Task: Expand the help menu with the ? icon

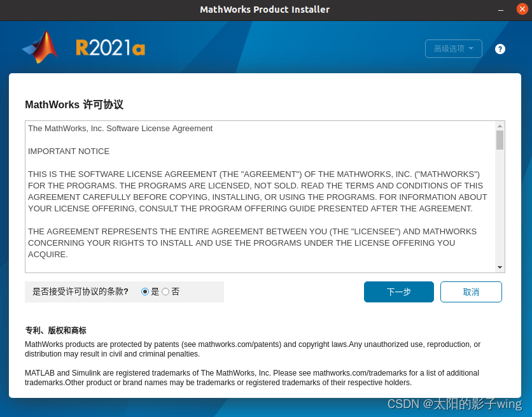Action: (x=500, y=48)
